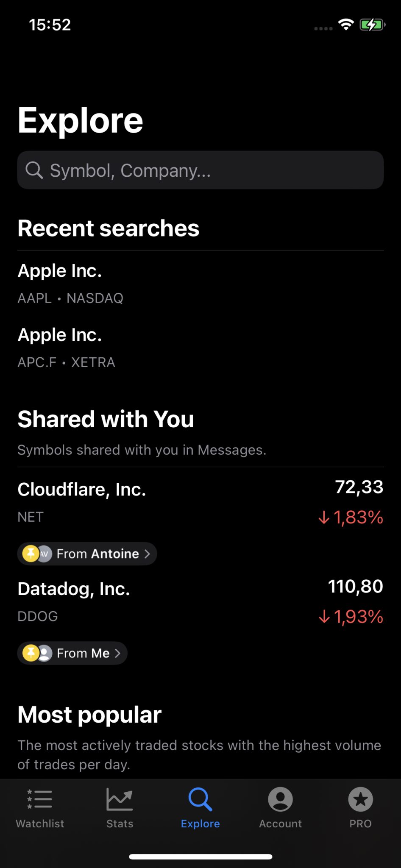Open the PRO star icon
This screenshot has width=401, height=868.
360,799
